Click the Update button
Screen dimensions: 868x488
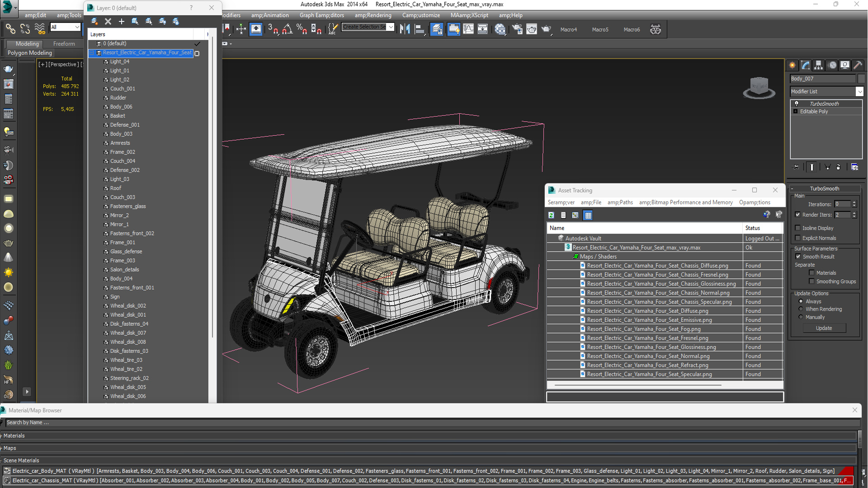pyautogui.click(x=824, y=328)
